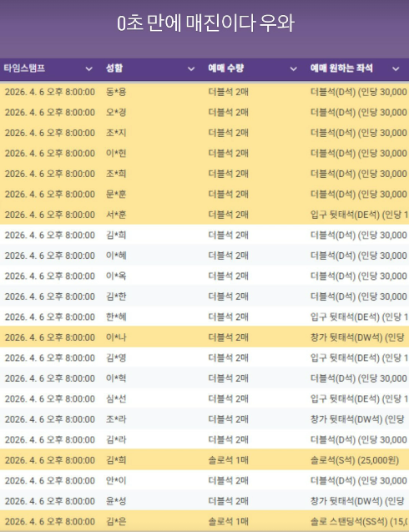
Task: Click 입구 뒷태석(DE석) in 김*영 row
Action: click(359, 357)
